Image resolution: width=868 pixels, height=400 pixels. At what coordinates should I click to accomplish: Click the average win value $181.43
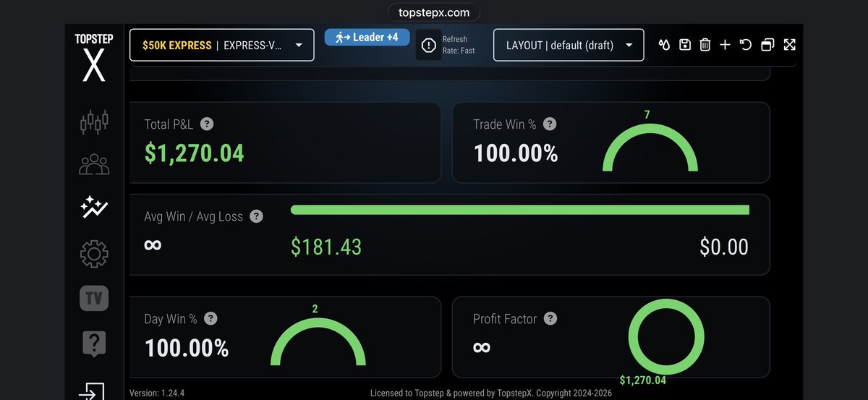(x=326, y=247)
